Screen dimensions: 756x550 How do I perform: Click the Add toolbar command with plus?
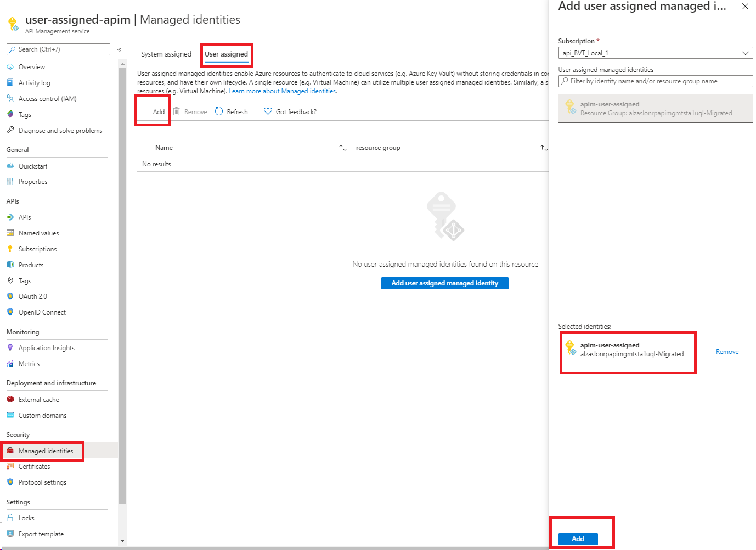point(153,111)
